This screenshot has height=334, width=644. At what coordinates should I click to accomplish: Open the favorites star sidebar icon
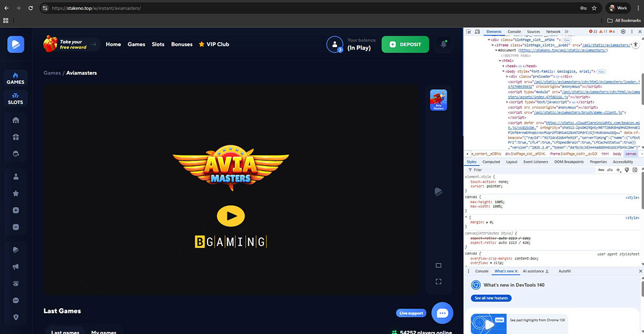pyautogui.click(x=16, y=194)
